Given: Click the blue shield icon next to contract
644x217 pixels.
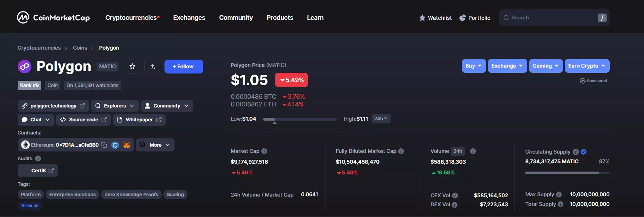Looking at the screenshot, I should [115, 145].
